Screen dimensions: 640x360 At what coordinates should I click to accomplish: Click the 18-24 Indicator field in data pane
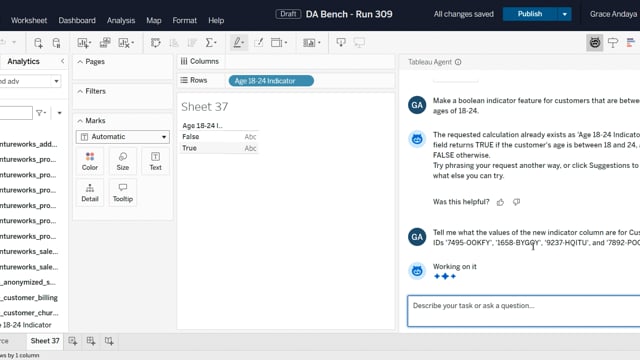pyautogui.click(x=26, y=325)
